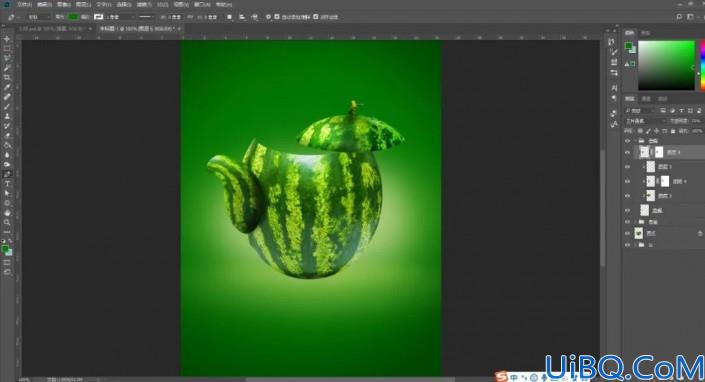Hide the top group layer's eye icon
705x382 pixels.
pos(628,141)
